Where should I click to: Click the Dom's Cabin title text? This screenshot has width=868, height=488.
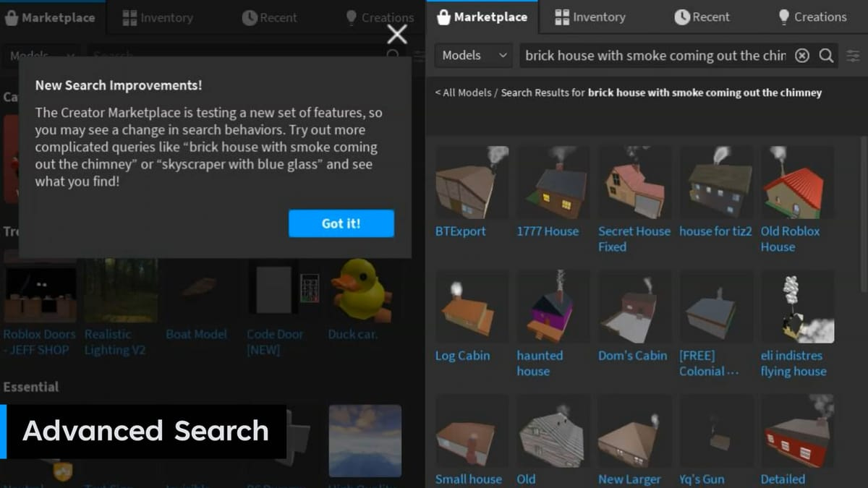(x=632, y=356)
